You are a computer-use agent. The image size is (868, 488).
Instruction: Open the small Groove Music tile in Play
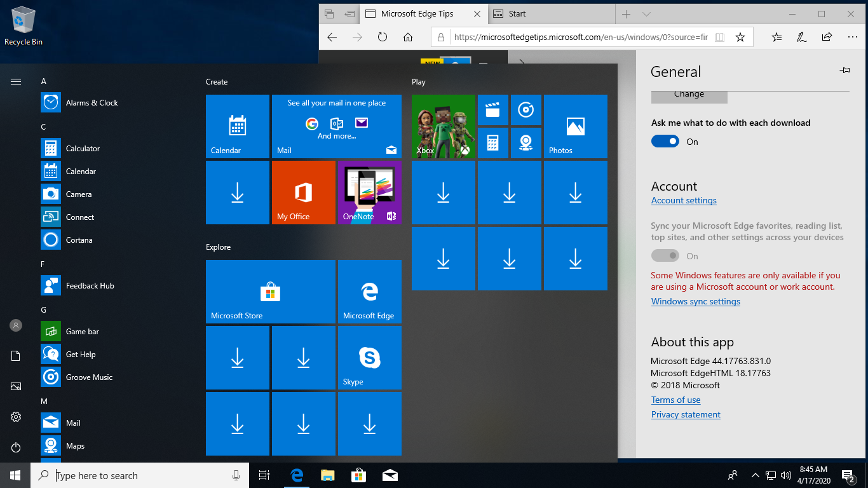tap(526, 110)
